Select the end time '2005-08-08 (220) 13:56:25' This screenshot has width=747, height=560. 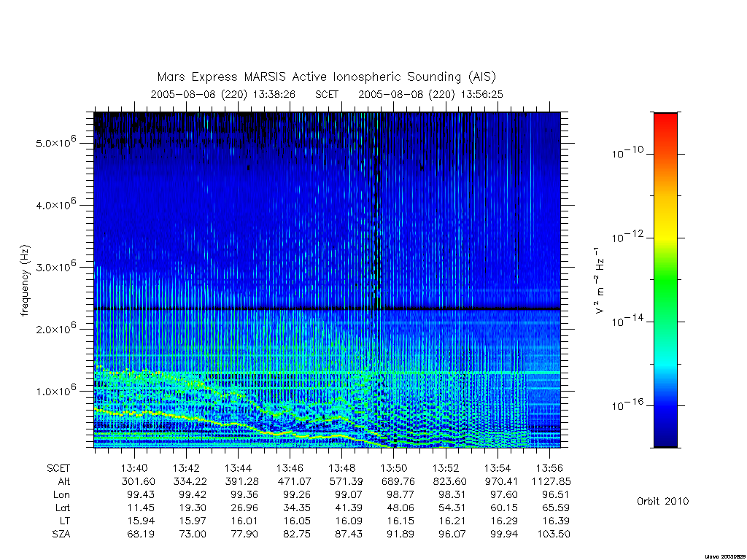[430, 94]
